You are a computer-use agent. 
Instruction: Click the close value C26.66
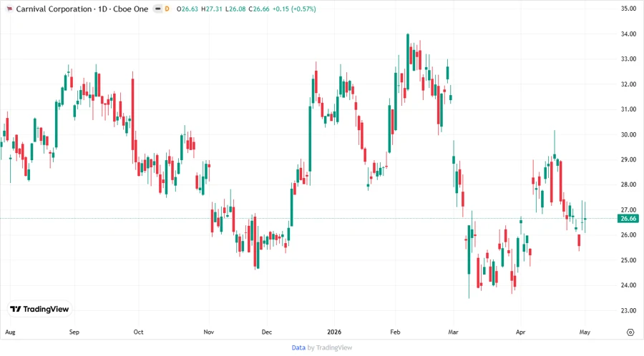[259, 9]
